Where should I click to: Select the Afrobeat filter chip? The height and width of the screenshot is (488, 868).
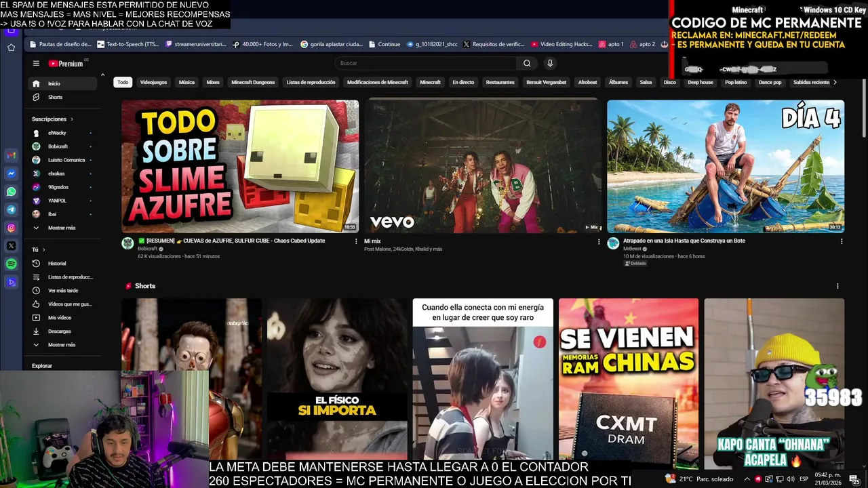point(587,82)
